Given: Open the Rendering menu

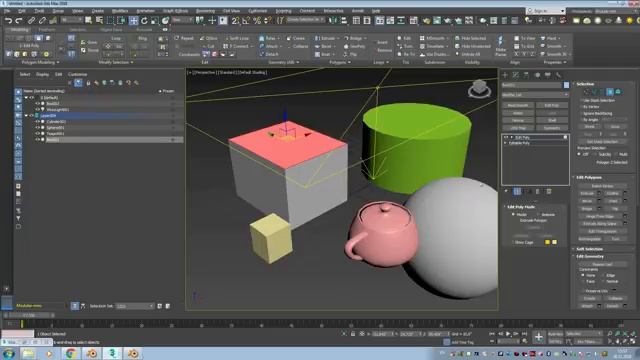Looking at the screenshot, I should point(205,11).
